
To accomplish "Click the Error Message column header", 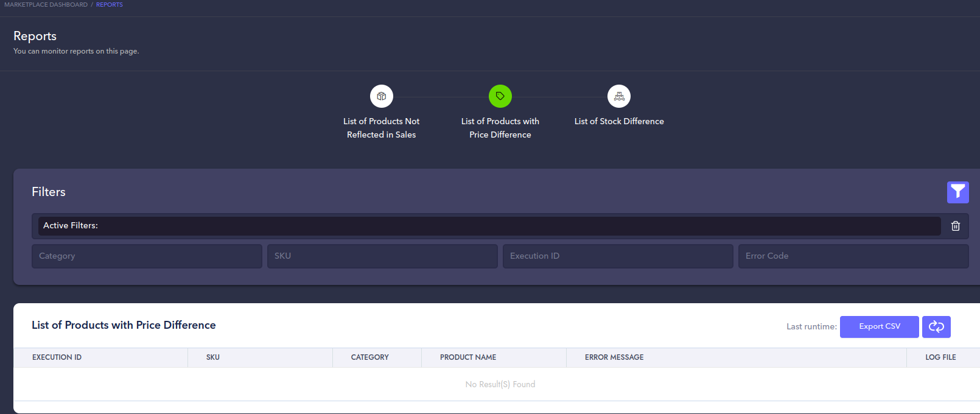I will pyautogui.click(x=614, y=357).
